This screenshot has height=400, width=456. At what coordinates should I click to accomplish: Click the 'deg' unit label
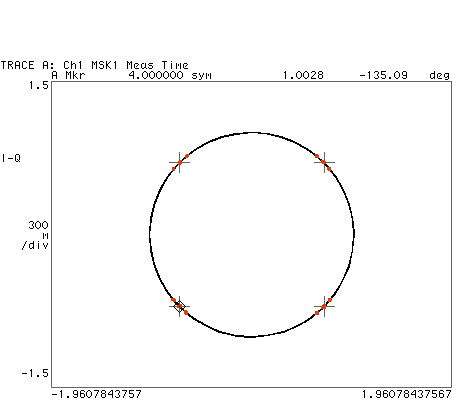(440, 76)
